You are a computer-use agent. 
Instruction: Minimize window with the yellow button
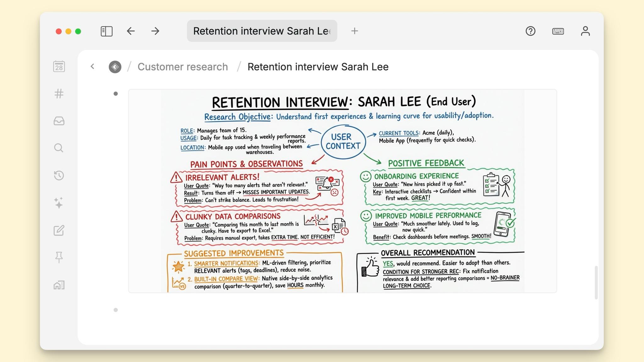pos(68,31)
